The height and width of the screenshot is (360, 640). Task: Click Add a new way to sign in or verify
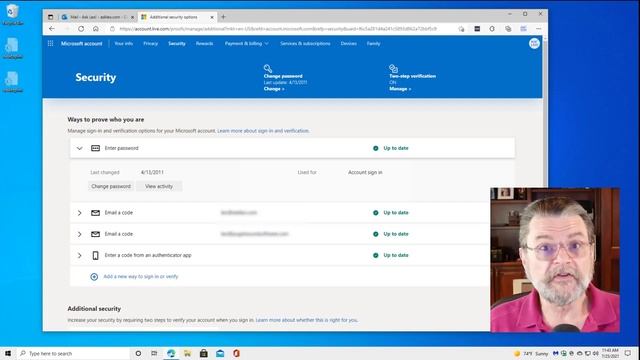pyautogui.click(x=141, y=277)
